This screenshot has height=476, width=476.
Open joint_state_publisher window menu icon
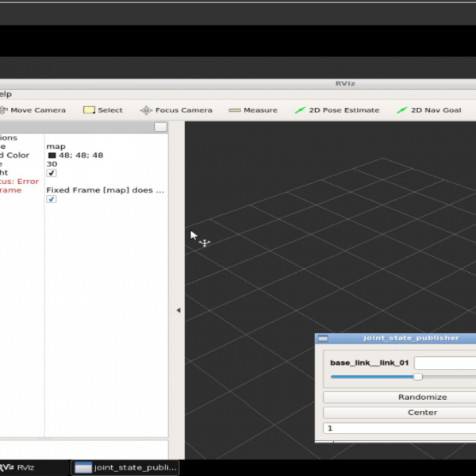click(323, 339)
